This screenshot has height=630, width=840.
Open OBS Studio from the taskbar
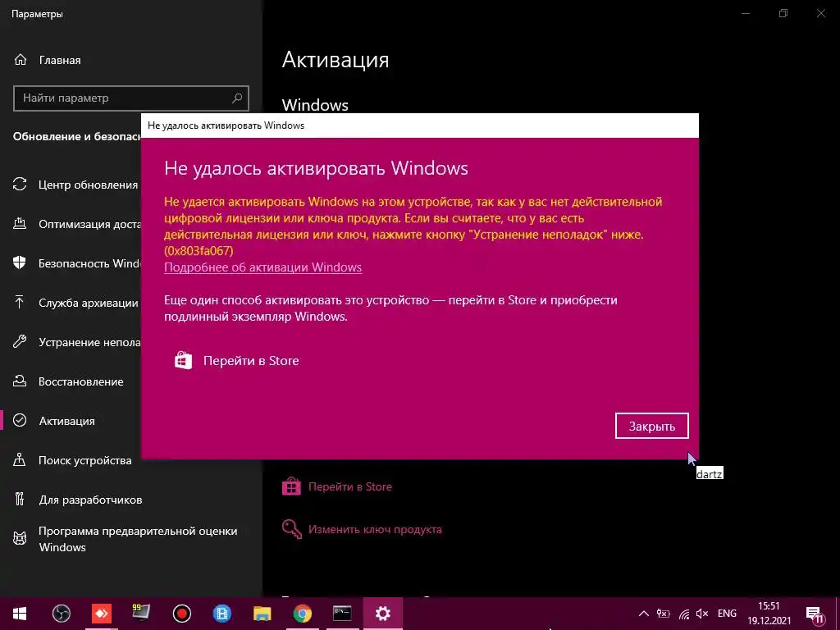click(x=61, y=614)
